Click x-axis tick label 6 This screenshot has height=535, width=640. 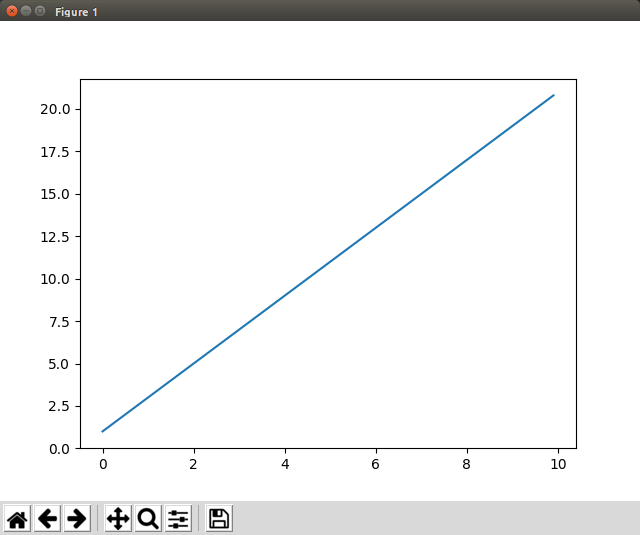click(376, 464)
